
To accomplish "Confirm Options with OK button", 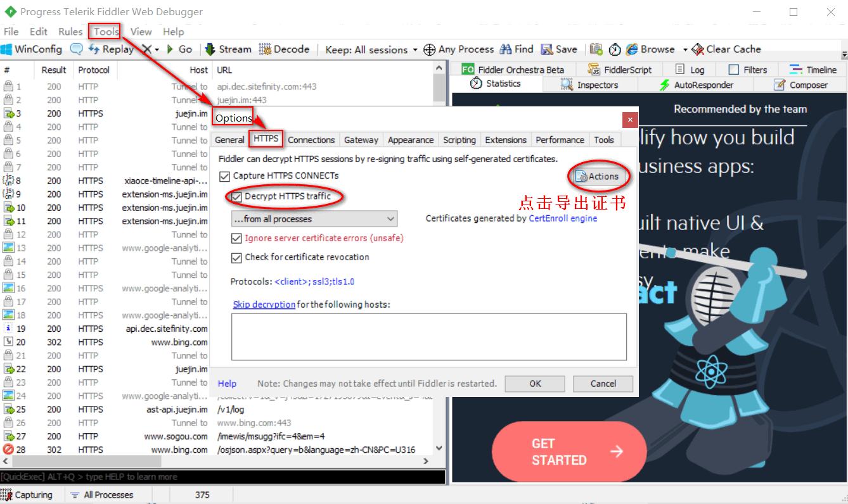I will [x=536, y=384].
